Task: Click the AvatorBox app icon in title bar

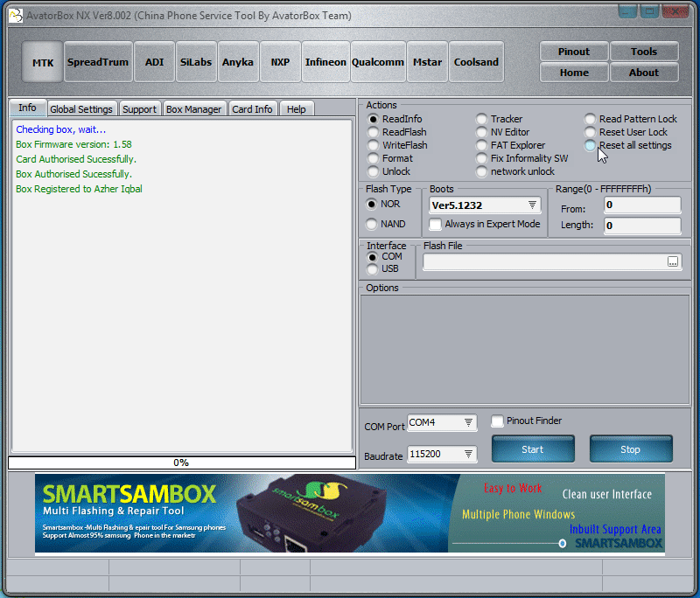Action: tap(16, 16)
